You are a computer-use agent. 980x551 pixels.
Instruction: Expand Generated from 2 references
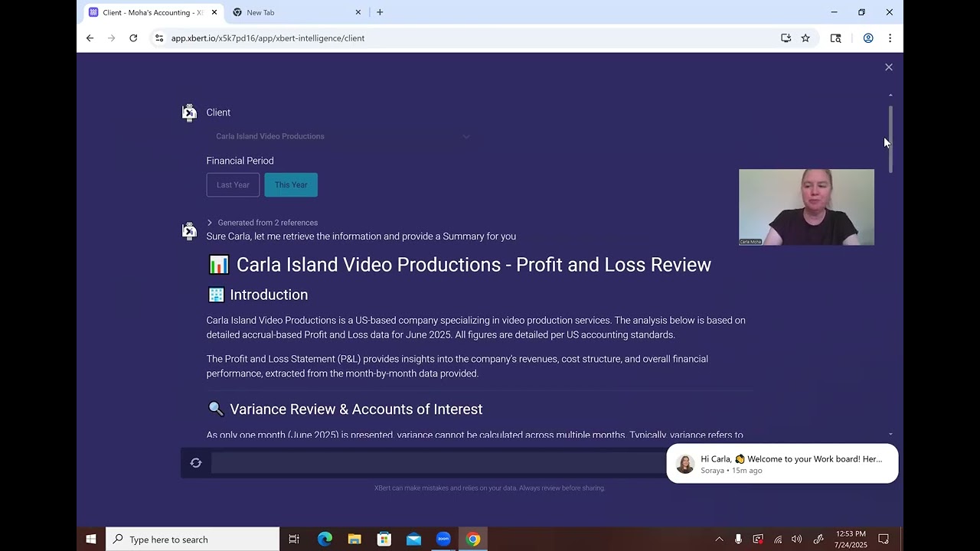click(262, 223)
